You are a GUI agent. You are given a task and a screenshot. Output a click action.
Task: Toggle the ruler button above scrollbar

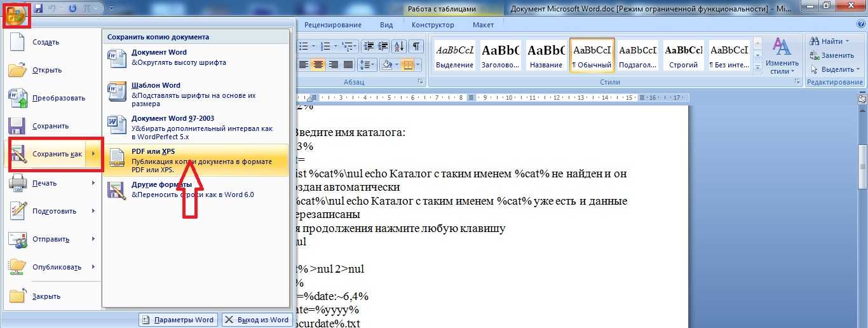[862, 99]
